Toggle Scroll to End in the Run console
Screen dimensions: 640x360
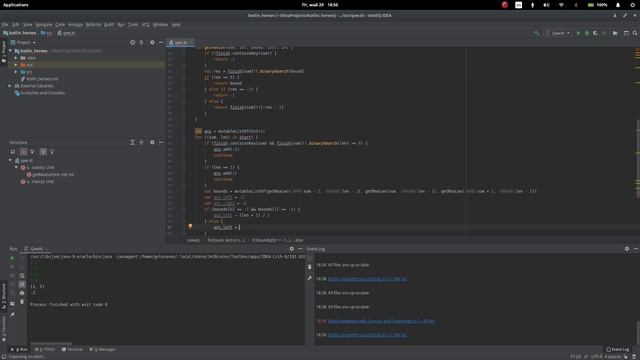click(22, 284)
